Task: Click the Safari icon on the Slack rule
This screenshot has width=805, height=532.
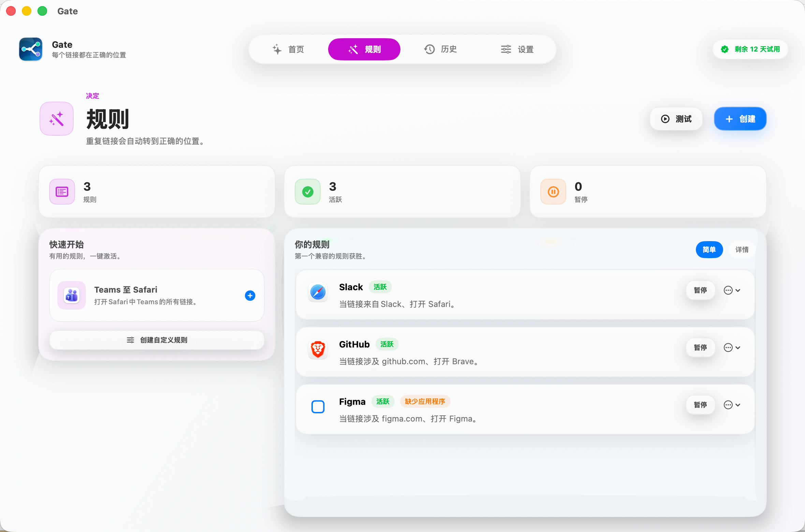Action: tap(318, 292)
